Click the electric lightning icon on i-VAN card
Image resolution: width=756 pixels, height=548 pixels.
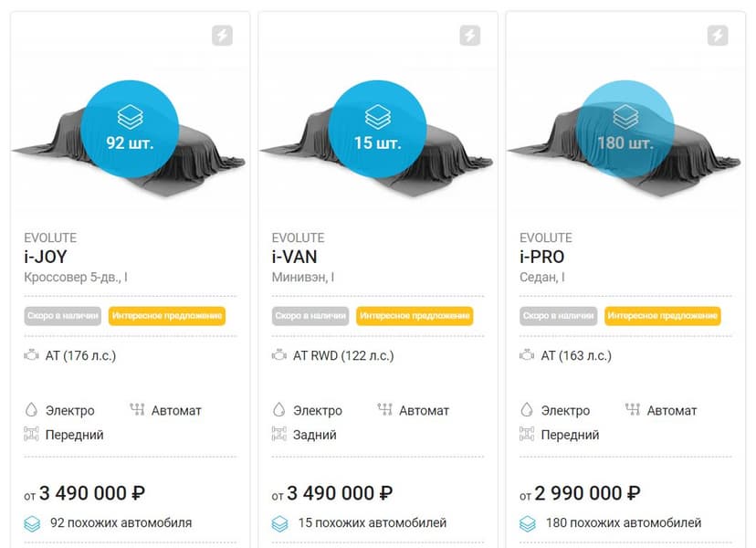(470, 36)
